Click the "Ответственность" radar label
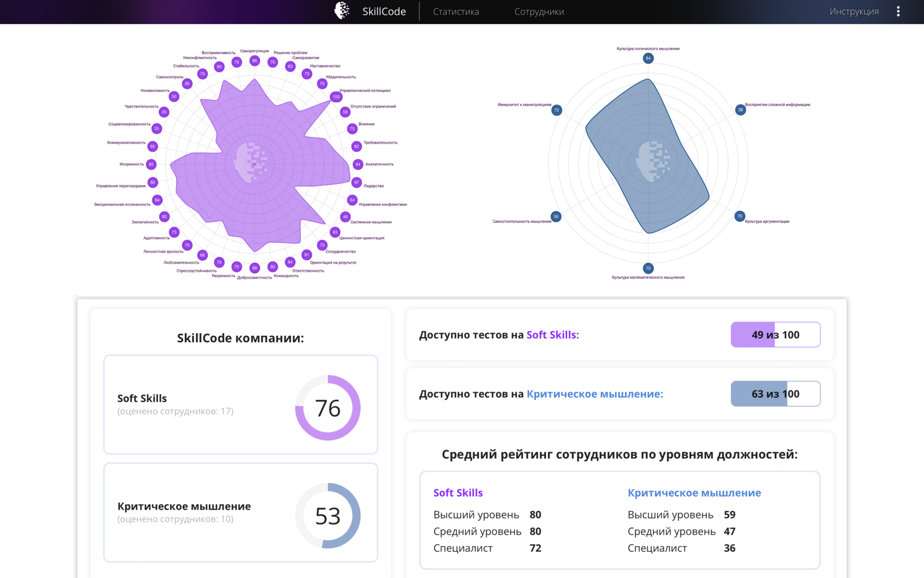924x578 pixels. coord(308,271)
